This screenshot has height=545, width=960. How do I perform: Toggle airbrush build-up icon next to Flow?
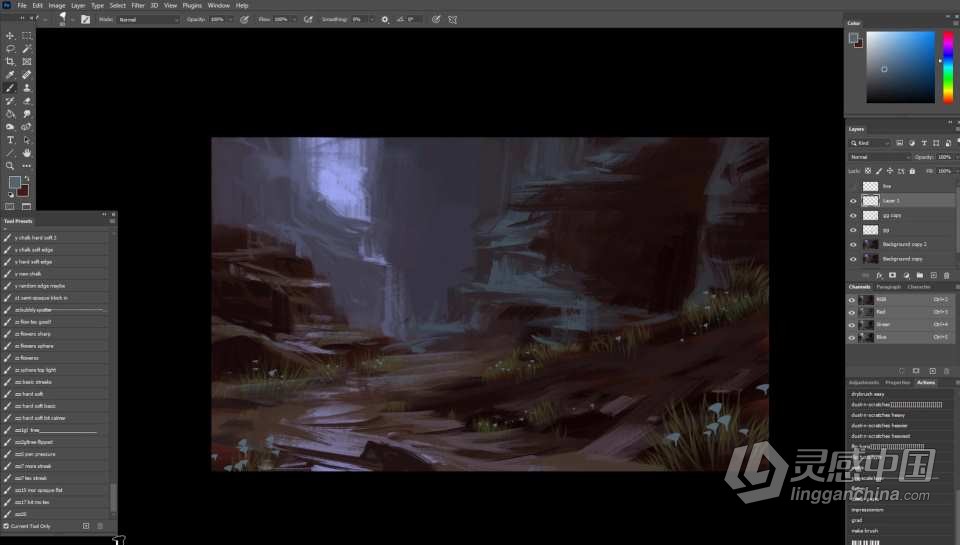(308, 20)
